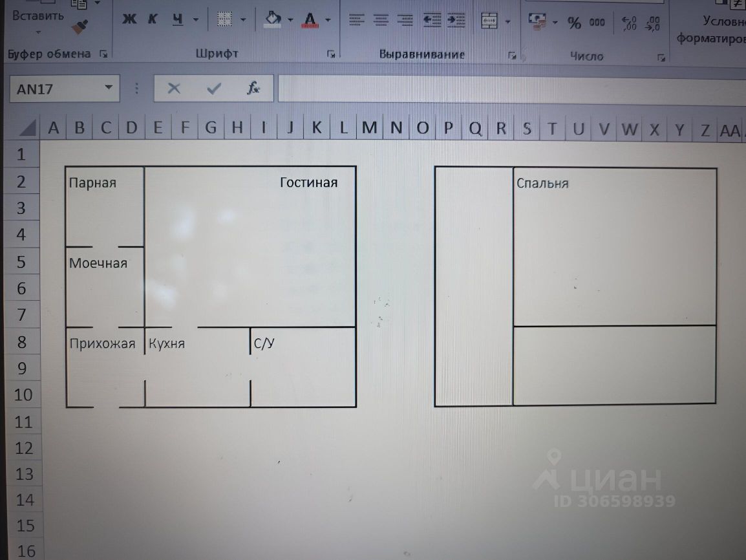This screenshot has height=560, width=746.
Task: Click formula bar expand dots handle
Action: tap(136, 89)
